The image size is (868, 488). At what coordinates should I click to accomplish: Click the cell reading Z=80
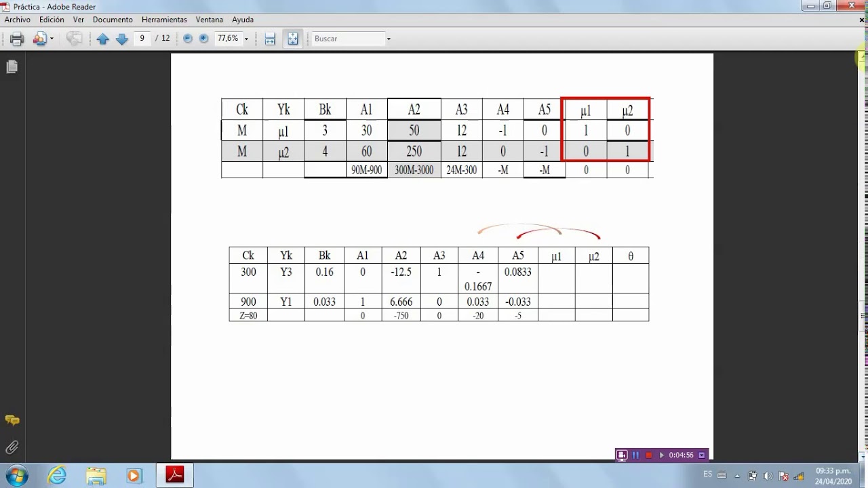click(248, 315)
